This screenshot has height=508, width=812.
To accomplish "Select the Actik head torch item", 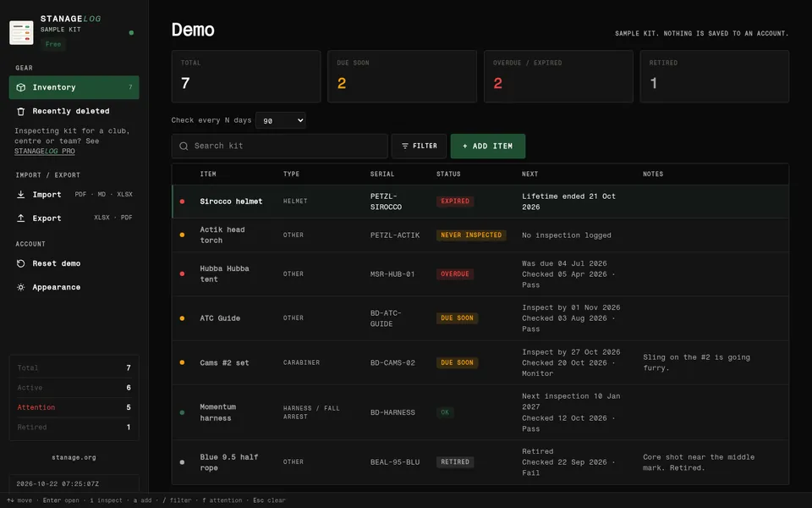I will point(222,235).
